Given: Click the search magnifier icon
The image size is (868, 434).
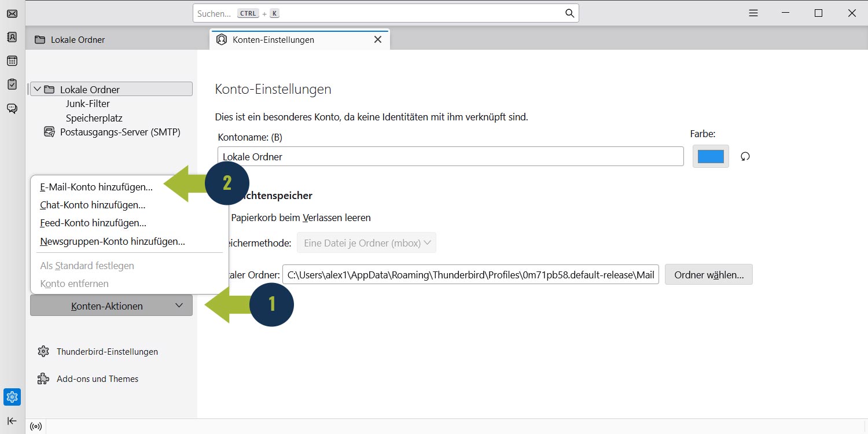Looking at the screenshot, I should tap(569, 13).
